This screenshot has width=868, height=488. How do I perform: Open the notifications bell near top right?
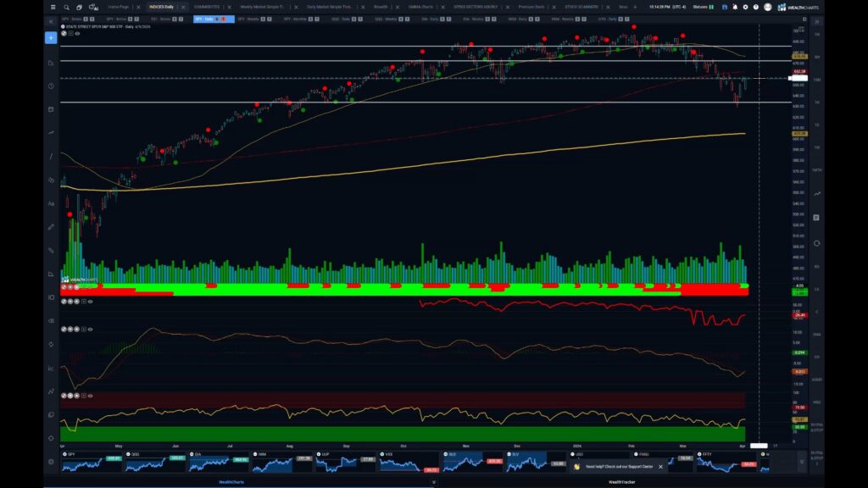click(x=735, y=7)
